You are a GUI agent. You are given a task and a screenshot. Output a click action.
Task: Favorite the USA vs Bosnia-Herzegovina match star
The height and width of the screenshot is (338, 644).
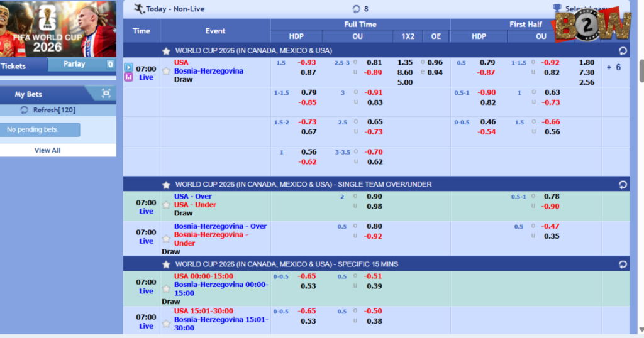tap(166, 71)
